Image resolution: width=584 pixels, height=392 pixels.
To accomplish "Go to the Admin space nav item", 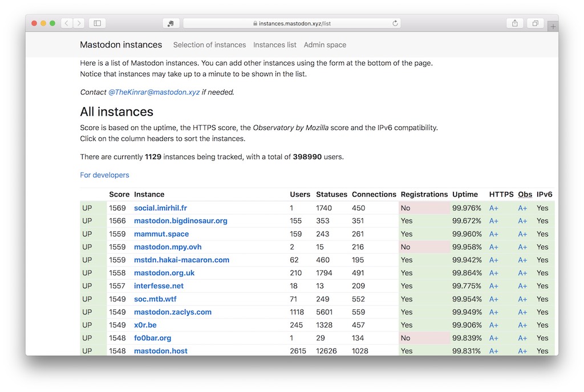I will tap(325, 45).
